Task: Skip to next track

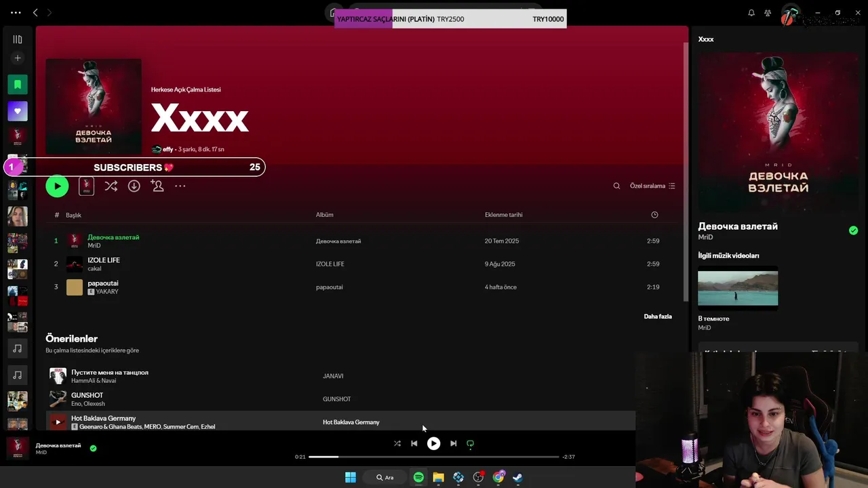Action: click(x=453, y=443)
